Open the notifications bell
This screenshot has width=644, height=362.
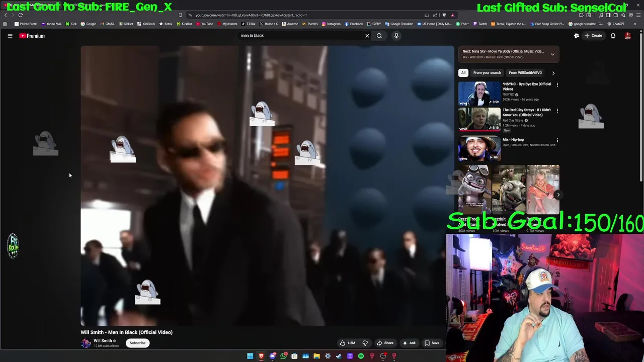pyautogui.click(x=613, y=36)
